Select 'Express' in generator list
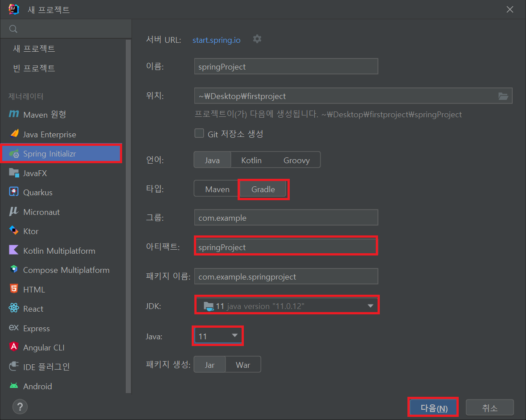526x420 pixels. [x=63, y=328]
